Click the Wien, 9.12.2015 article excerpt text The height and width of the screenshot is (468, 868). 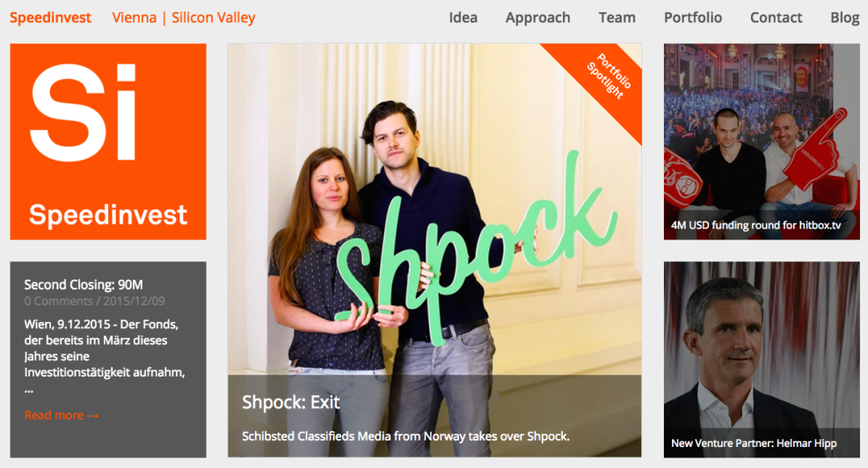(105, 356)
